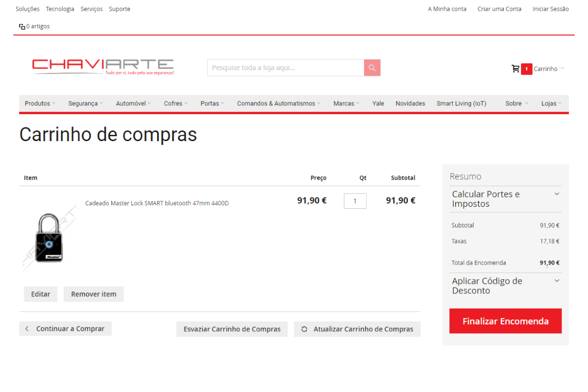588x392 pixels.
Task: Click the Resumo heading
Action: (465, 176)
